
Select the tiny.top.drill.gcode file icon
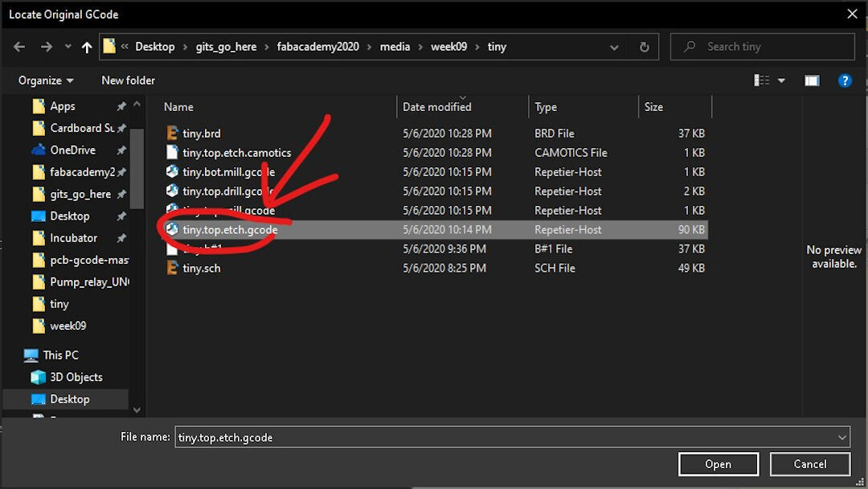172,191
